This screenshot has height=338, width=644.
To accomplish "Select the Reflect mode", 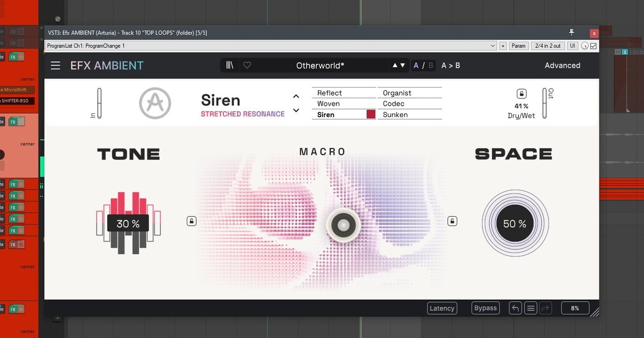I will [344, 93].
